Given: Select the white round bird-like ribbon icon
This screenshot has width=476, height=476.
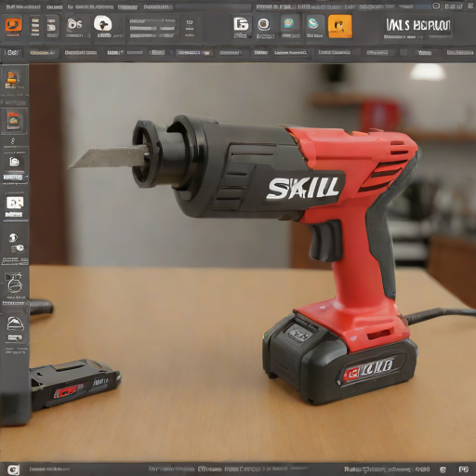Looking at the screenshot, I should pyautogui.click(x=103, y=23).
